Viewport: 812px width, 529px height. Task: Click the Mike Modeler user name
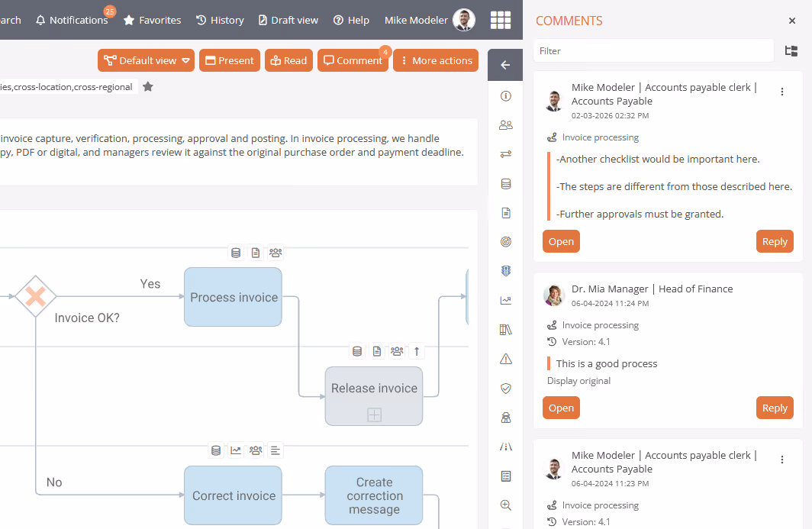click(416, 20)
